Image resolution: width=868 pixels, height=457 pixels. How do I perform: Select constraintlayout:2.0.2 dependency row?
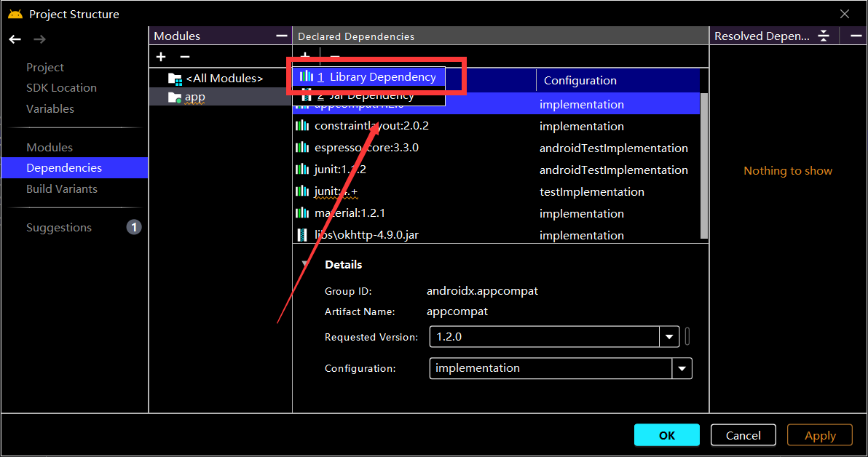(496, 126)
